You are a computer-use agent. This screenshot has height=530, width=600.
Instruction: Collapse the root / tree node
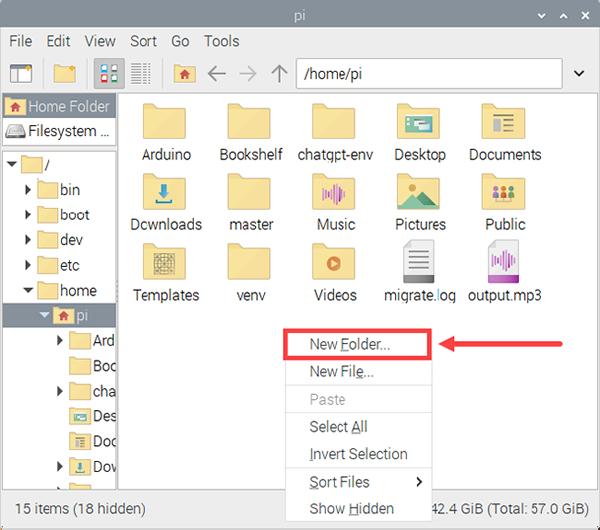(x=12, y=165)
